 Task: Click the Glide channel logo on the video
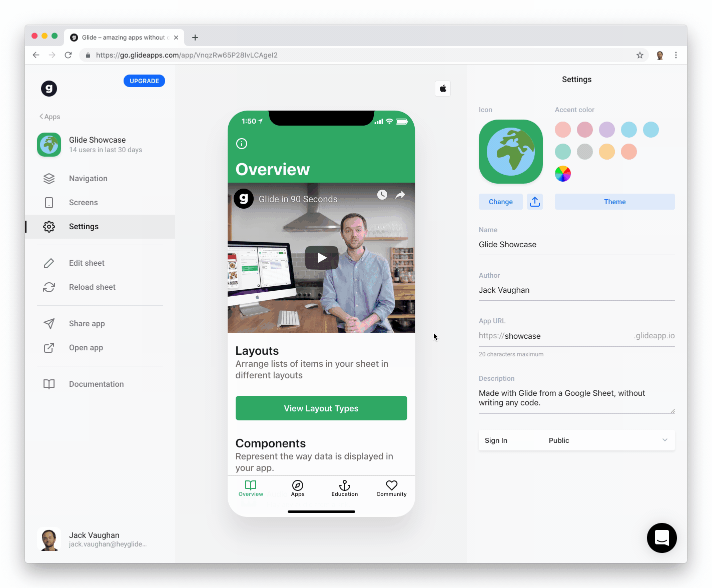(x=244, y=199)
